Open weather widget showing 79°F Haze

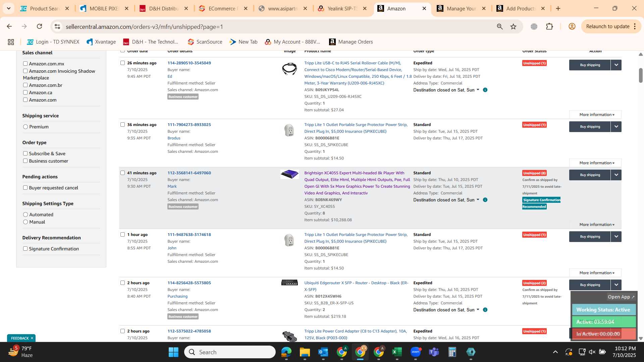[21, 352]
